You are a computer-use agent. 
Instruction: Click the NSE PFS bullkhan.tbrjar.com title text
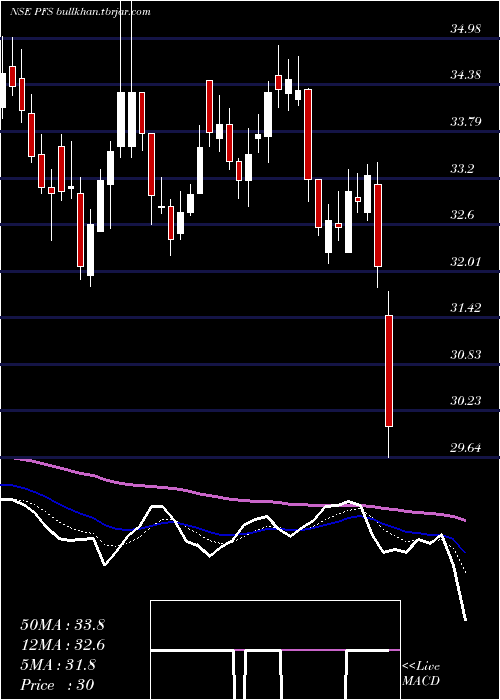tap(80, 12)
